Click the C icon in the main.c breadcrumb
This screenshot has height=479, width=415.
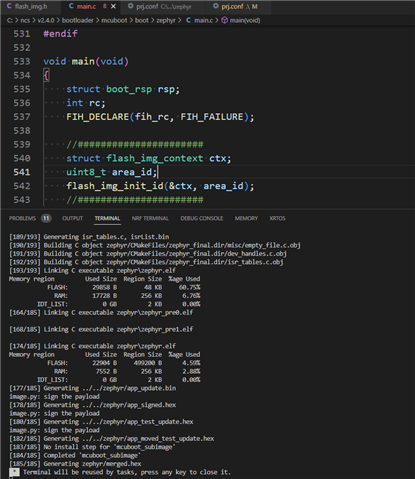pyautogui.click(x=188, y=20)
